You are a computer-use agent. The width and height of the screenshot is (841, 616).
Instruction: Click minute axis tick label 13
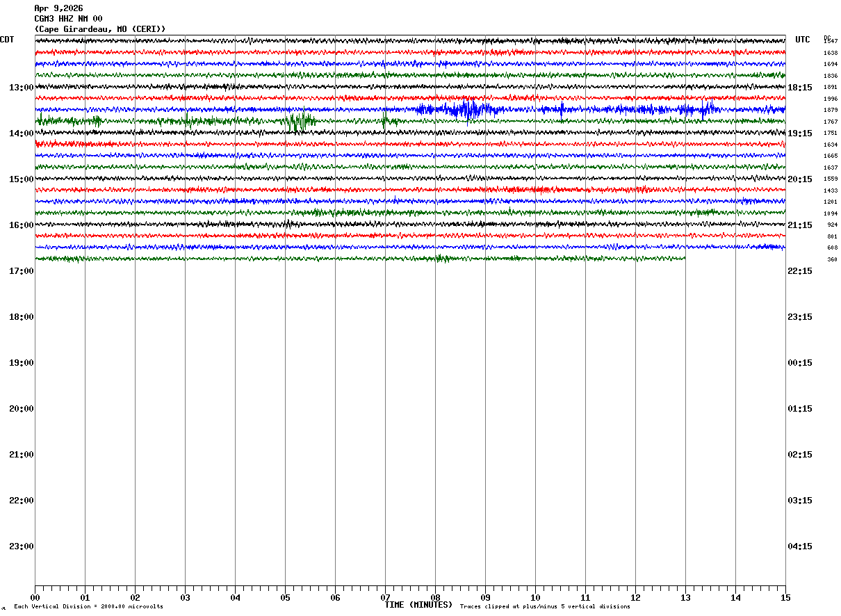pos(685,598)
